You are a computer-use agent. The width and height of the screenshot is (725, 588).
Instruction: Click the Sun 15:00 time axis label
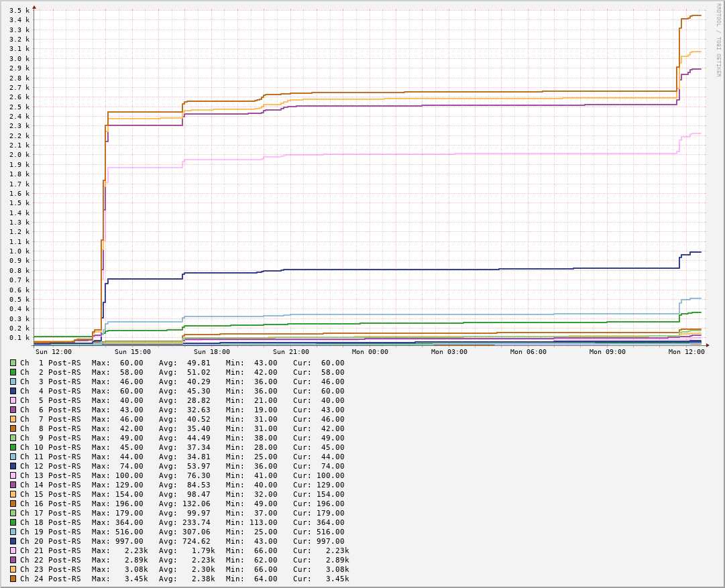pyautogui.click(x=133, y=352)
